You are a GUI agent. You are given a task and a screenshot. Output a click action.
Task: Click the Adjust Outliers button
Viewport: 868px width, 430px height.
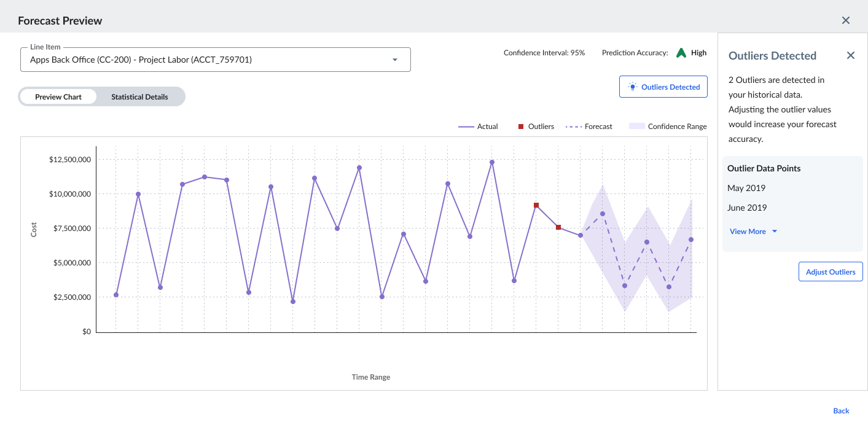click(x=831, y=272)
